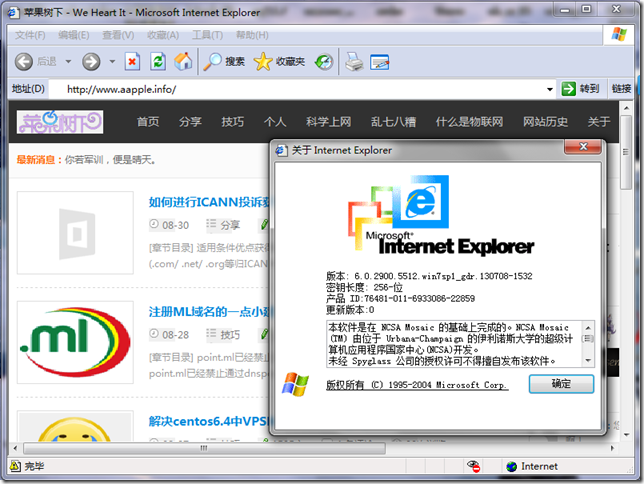
Task: Open the 工具(T) menu
Action: pos(207,35)
